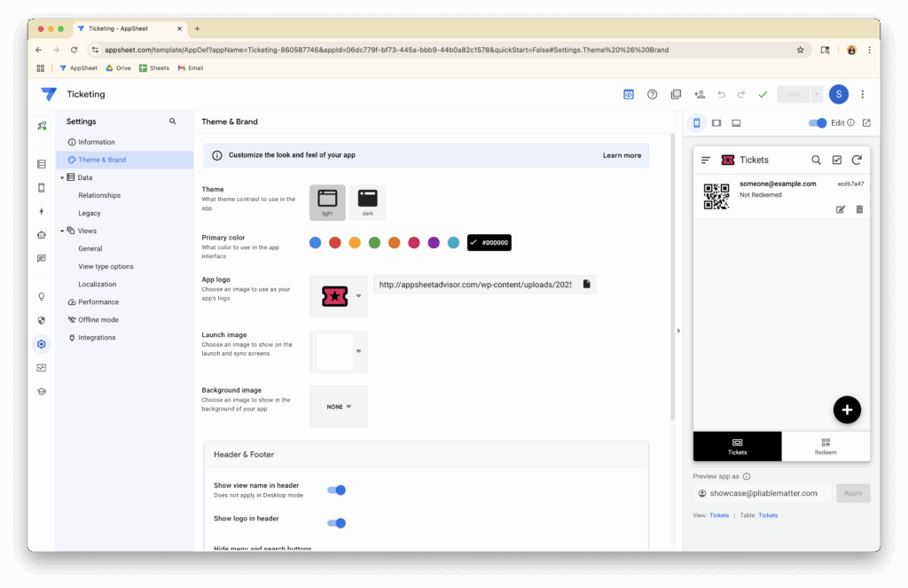
Task: Collapse the Data tree section
Action: [x=62, y=178]
